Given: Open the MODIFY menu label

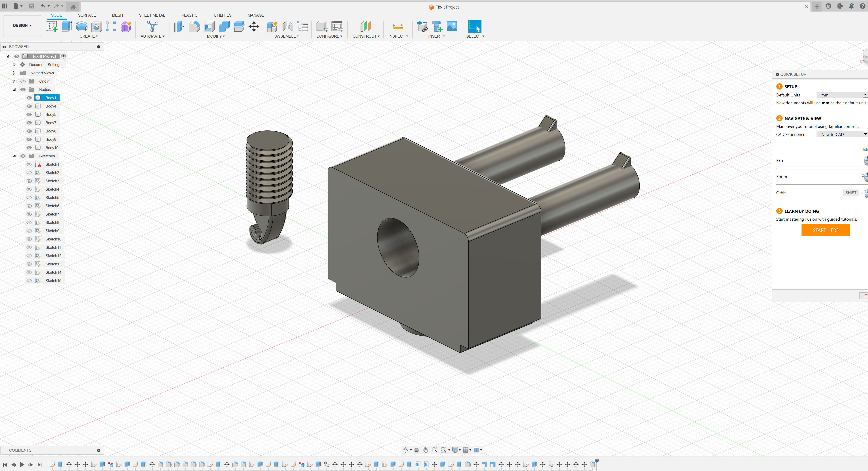Looking at the screenshot, I should click(216, 36).
